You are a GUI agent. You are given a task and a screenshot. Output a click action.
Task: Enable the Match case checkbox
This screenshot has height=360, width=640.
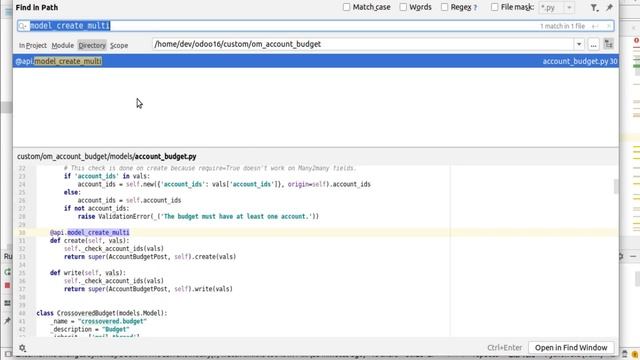coord(347,7)
